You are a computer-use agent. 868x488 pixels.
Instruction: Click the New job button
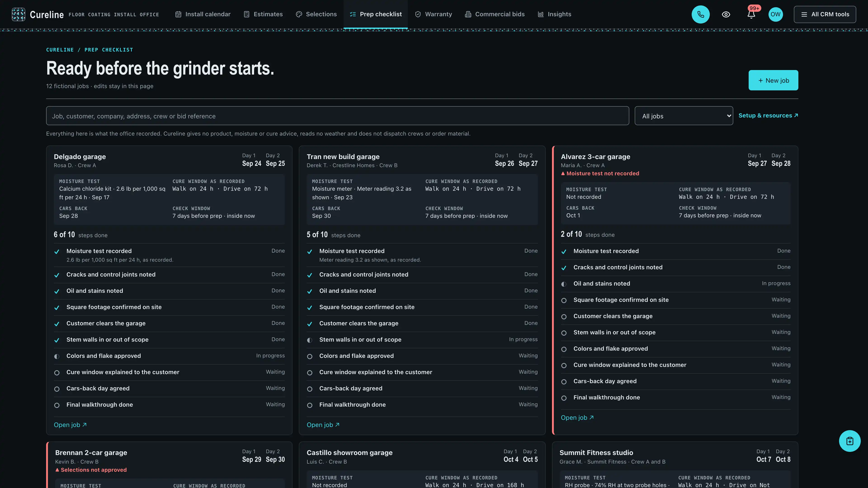click(x=773, y=80)
